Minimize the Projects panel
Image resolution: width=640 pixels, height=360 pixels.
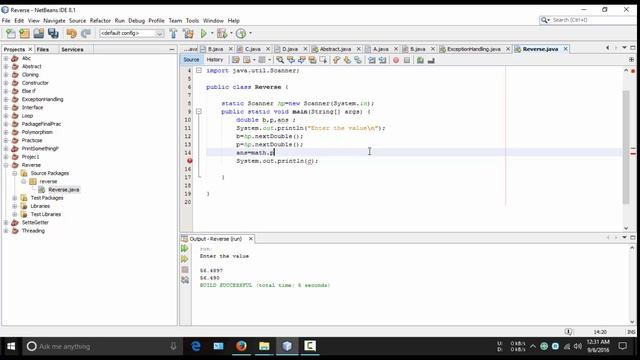pos(172,49)
